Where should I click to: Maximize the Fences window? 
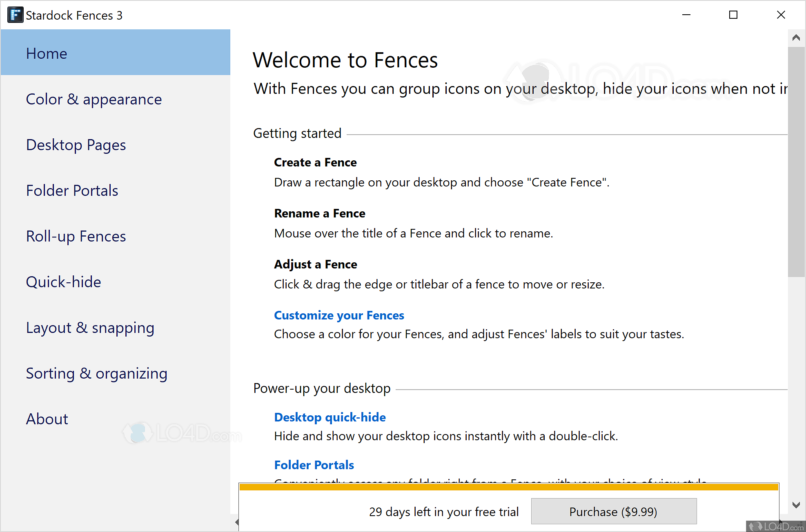coord(733,15)
